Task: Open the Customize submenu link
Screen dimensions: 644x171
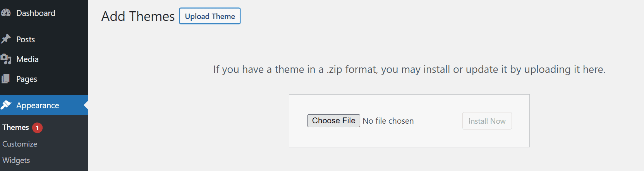Action: [20, 144]
